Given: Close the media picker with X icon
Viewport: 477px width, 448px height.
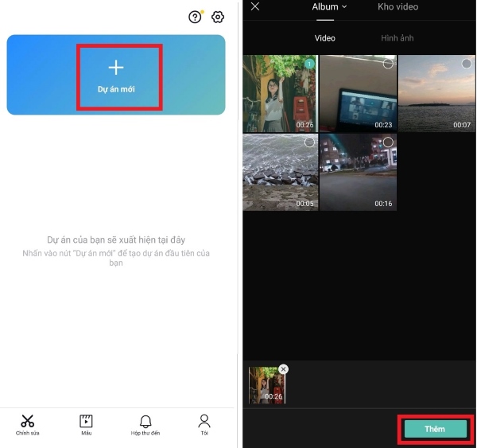Looking at the screenshot, I should coord(255,7).
